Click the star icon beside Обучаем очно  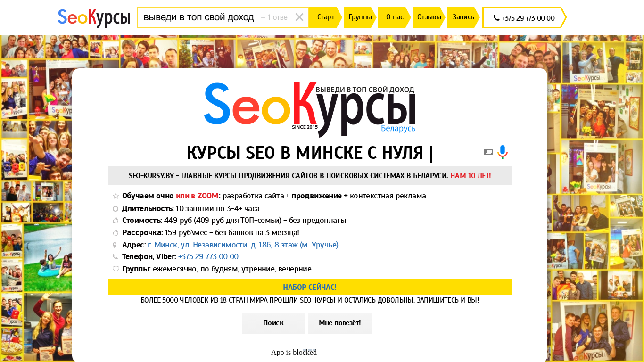pos(116,196)
